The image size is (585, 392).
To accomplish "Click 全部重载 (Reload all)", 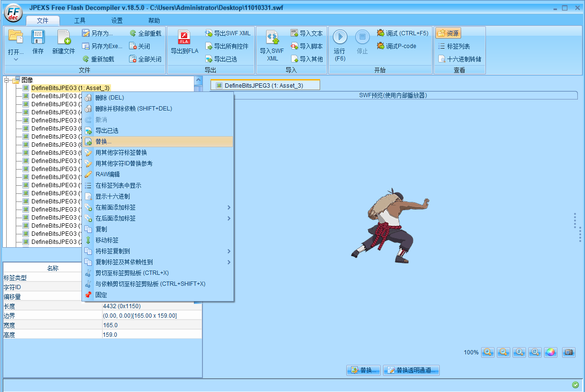I will 145,33.
